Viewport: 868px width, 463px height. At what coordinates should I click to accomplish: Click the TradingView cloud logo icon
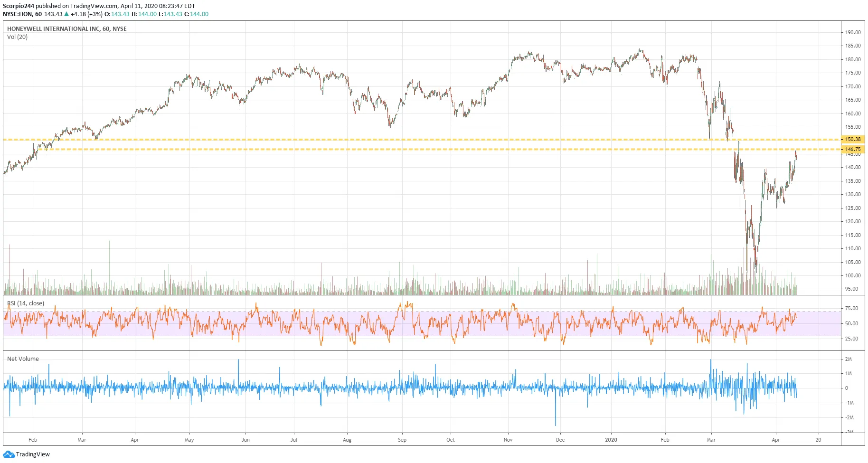pyautogui.click(x=9, y=454)
